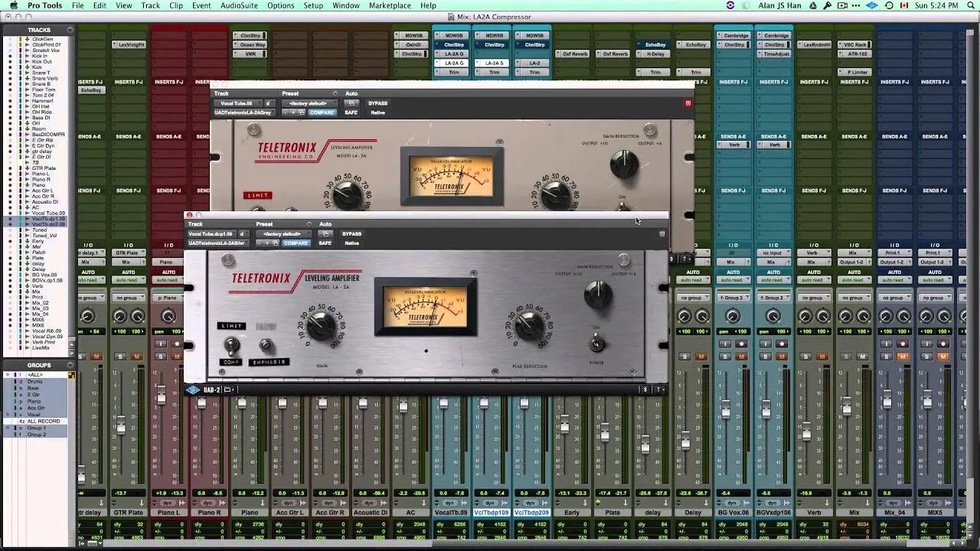
Task: Toggle BYPASS on the LA-2A Gray plugin
Action: pos(377,103)
